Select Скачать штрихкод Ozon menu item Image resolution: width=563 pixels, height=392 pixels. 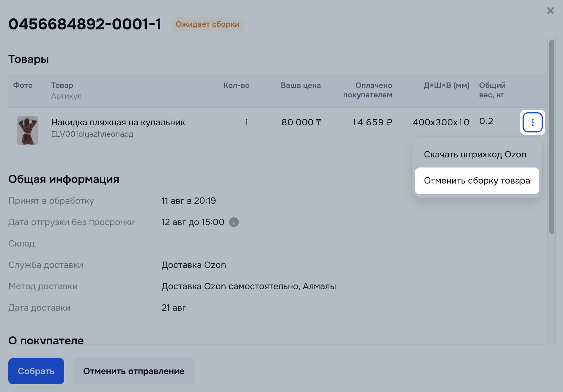[x=475, y=154]
